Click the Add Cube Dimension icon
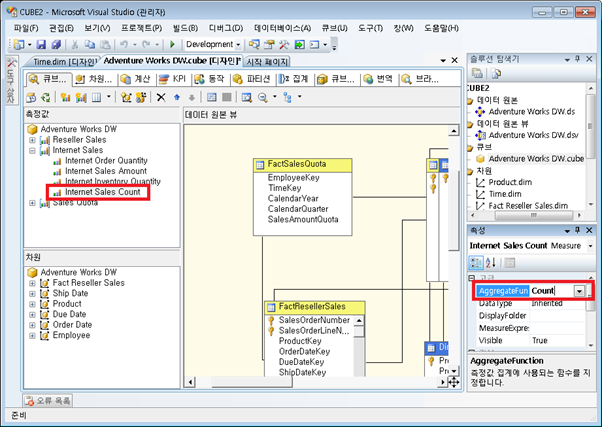 (126, 98)
